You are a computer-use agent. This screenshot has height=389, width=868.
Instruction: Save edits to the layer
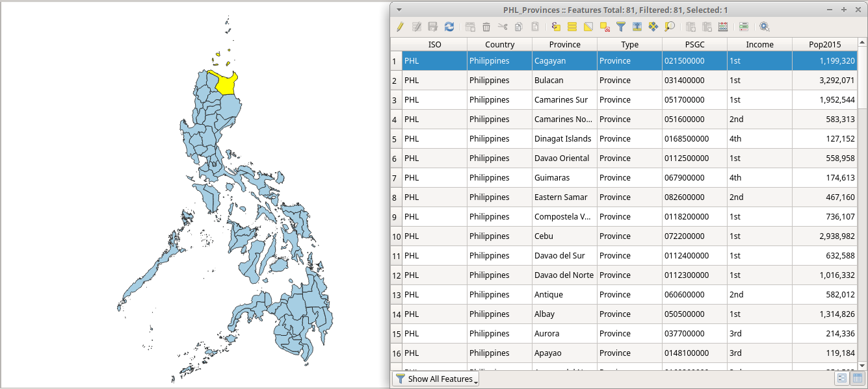click(432, 27)
